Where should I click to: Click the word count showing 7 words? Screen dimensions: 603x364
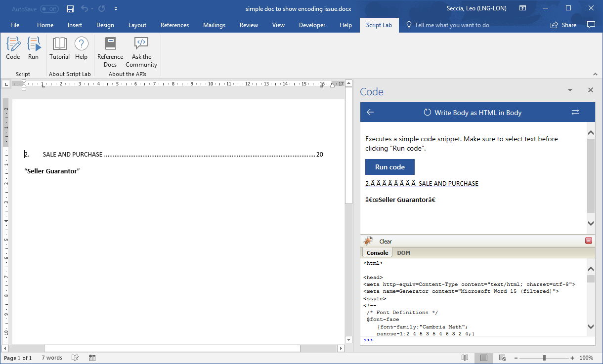click(51, 357)
